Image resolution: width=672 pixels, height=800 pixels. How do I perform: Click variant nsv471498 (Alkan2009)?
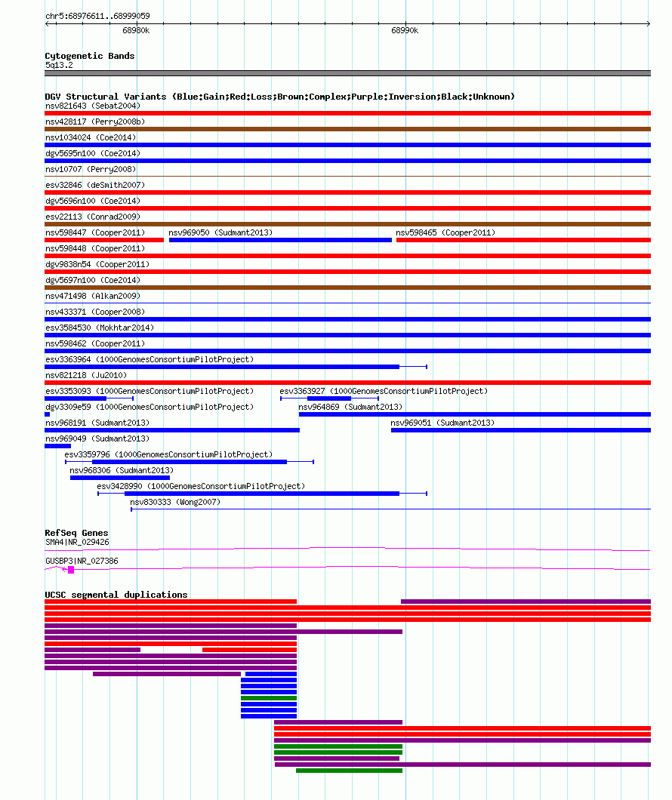(x=93, y=296)
